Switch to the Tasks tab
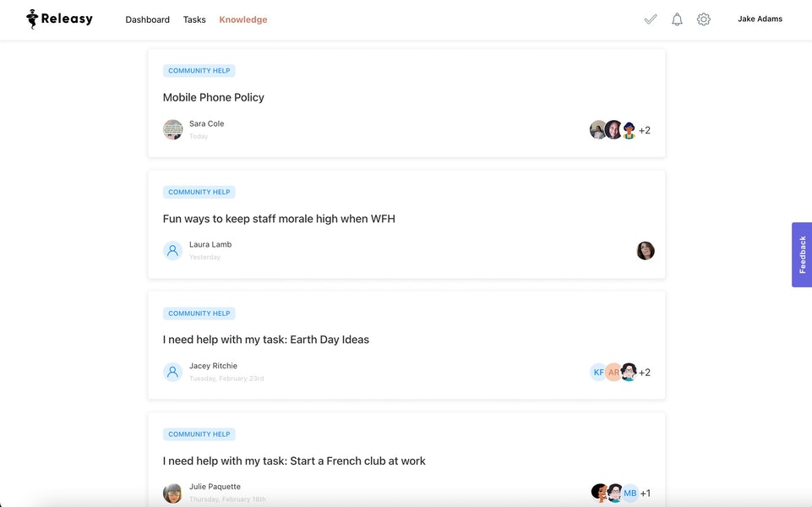The image size is (812, 507). (193, 19)
